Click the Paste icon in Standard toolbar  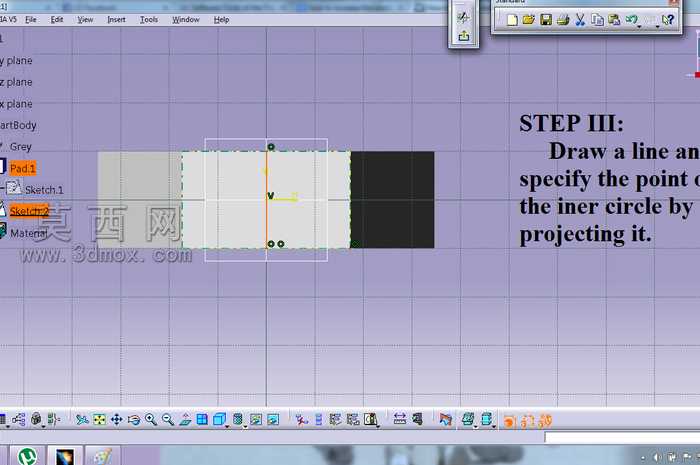click(614, 20)
